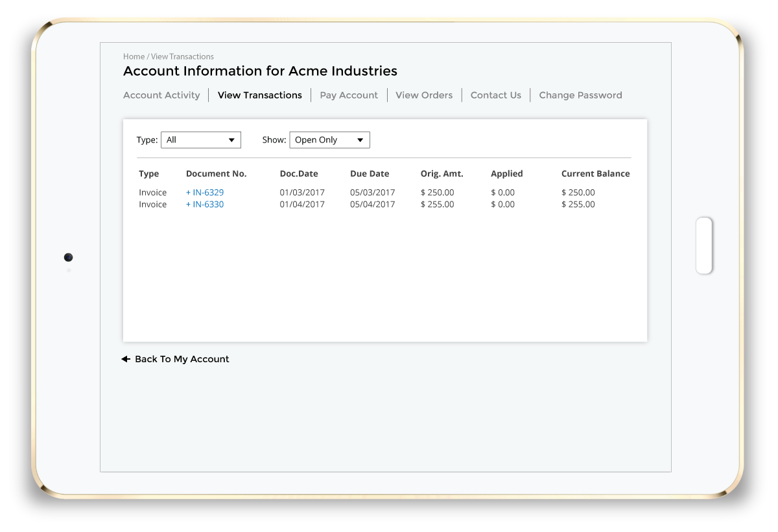
Task: Expand invoice IN-6329 details
Action: pyautogui.click(x=205, y=192)
